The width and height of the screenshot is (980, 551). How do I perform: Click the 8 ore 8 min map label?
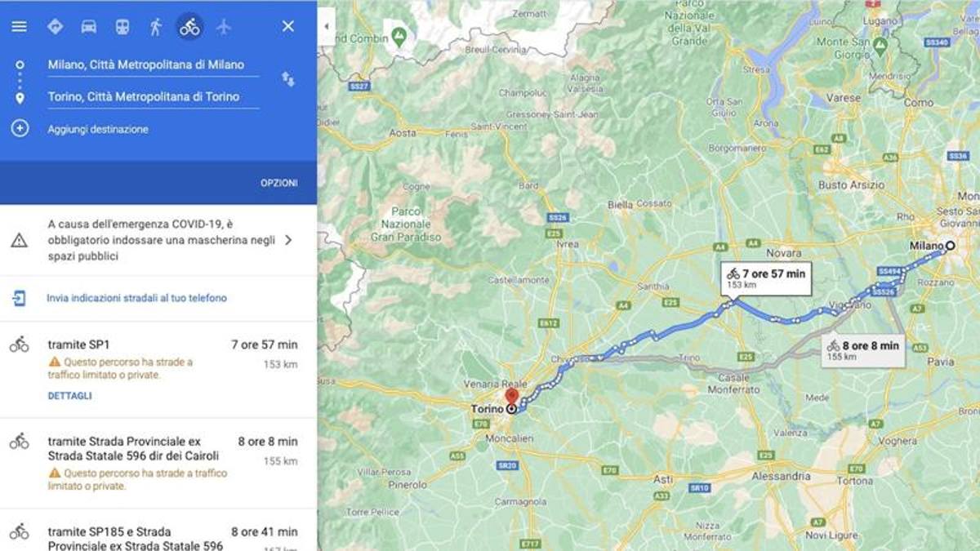[863, 350]
